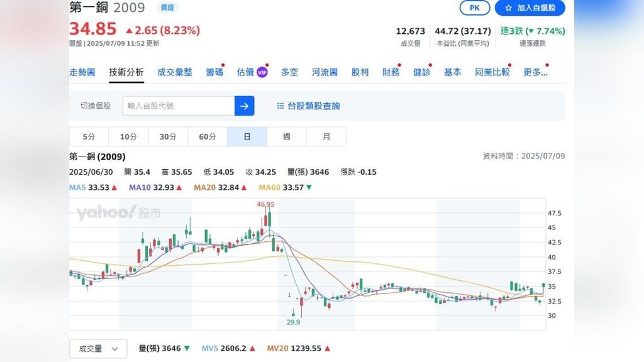Go to the 同業比較 tab
The width and height of the screenshot is (644, 362).
(492, 72)
